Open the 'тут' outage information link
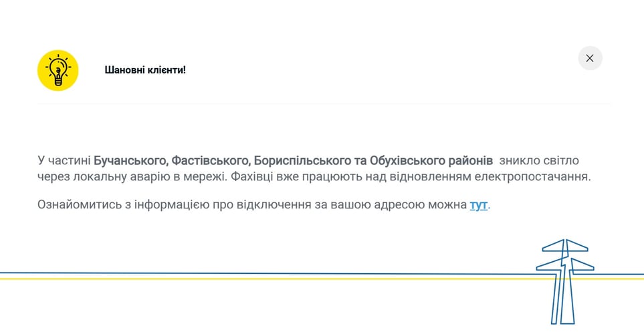The width and height of the screenshot is (644, 334). tap(478, 204)
